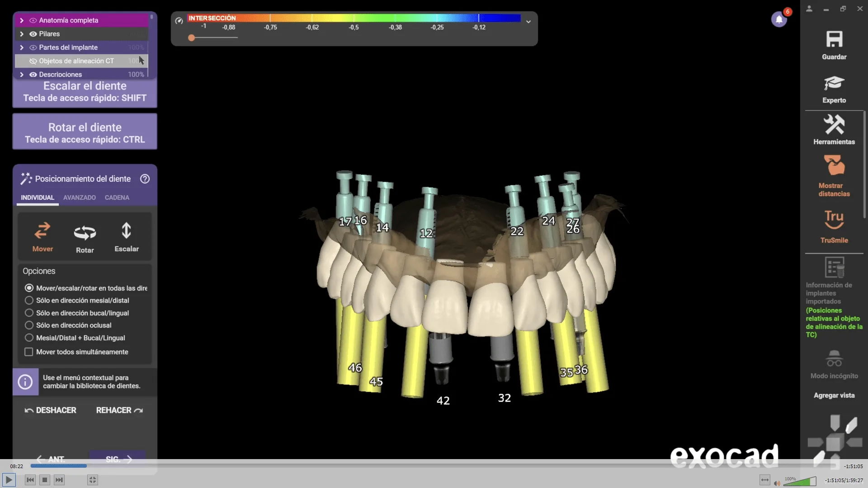Select the Mover tool icon

click(42, 231)
